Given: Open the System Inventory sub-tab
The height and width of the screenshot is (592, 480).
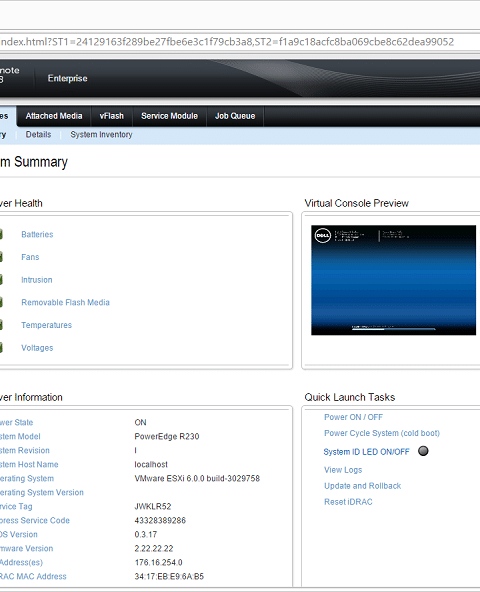Looking at the screenshot, I should tap(101, 134).
